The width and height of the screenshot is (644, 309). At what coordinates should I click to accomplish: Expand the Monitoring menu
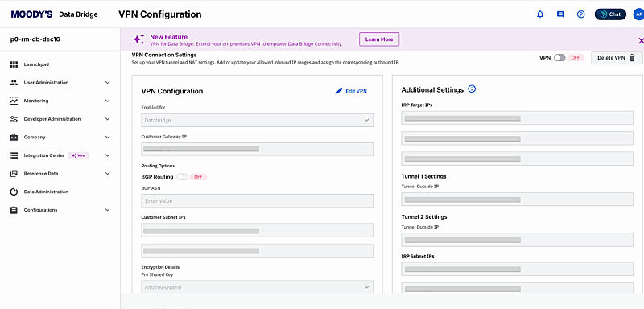coord(108,101)
